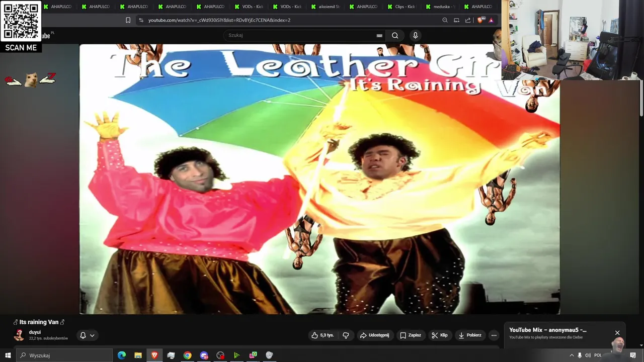Open Brave Shields lion icon
Screen dimensions: 644x362
480,20
